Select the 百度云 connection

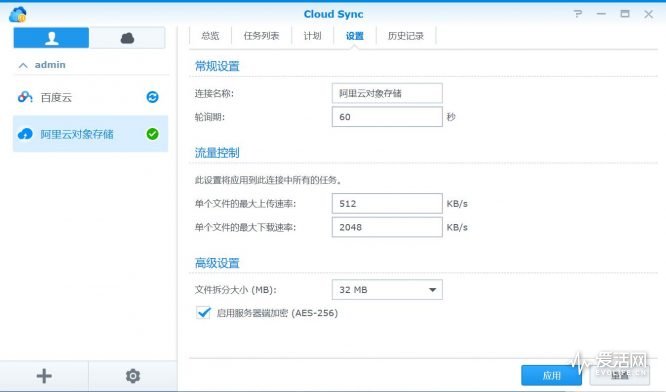[90, 97]
